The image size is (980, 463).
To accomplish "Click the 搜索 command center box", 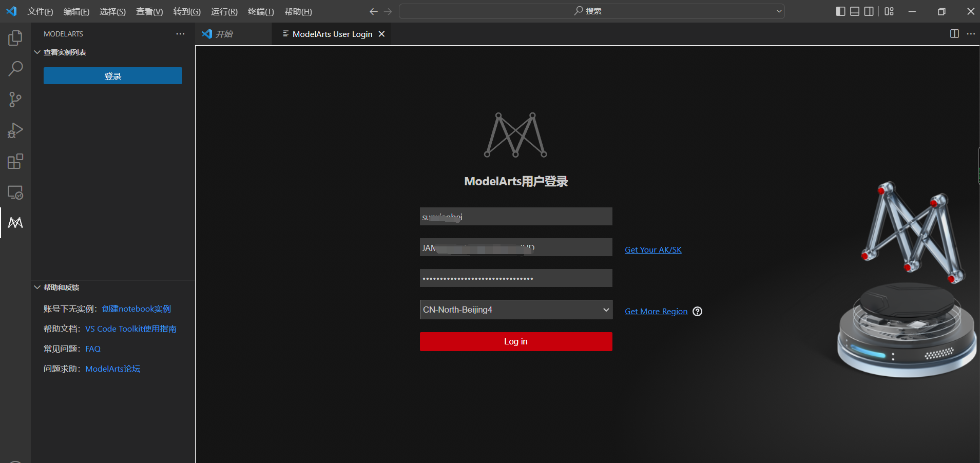I will coord(591,11).
